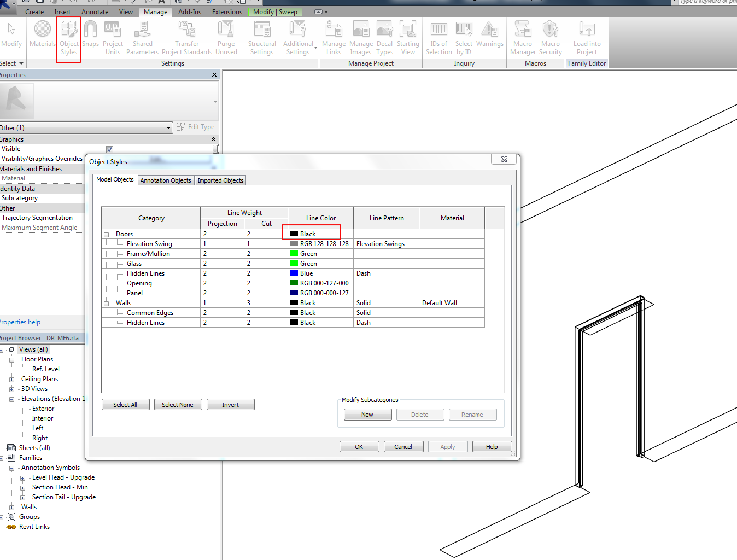
Task: Open the Manage Links tool
Action: [x=334, y=37]
